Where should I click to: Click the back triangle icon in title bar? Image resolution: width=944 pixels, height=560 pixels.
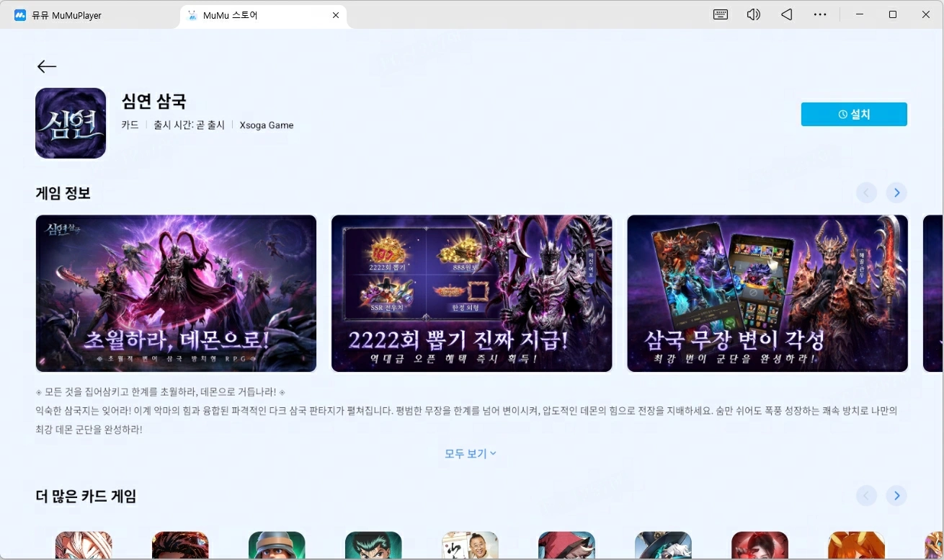tap(787, 14)
